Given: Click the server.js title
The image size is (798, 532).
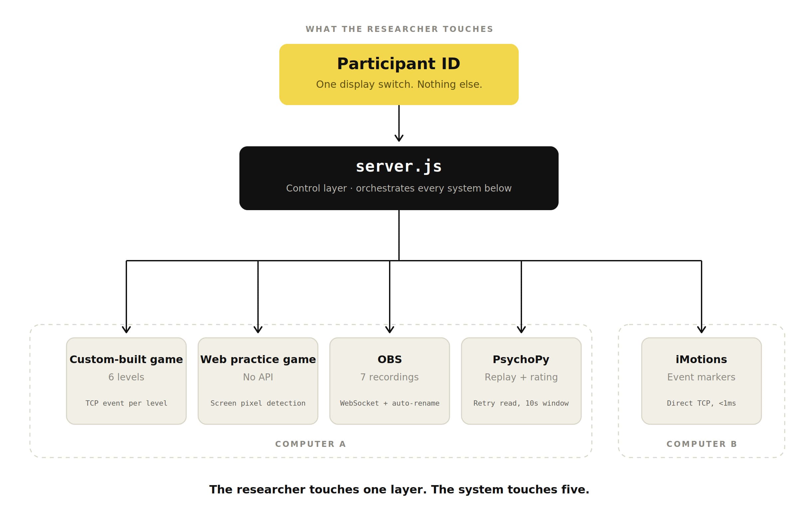Looking at the screenshot, I should click(399, 167).
